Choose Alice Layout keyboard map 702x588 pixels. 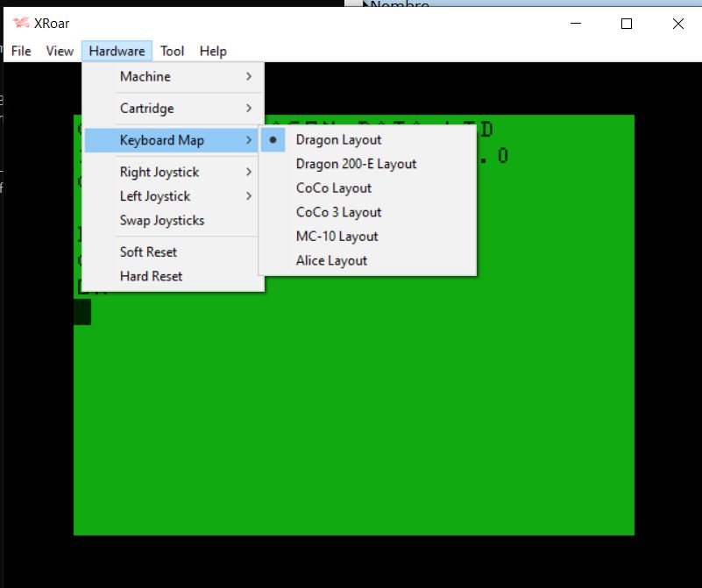coord(331,260)
